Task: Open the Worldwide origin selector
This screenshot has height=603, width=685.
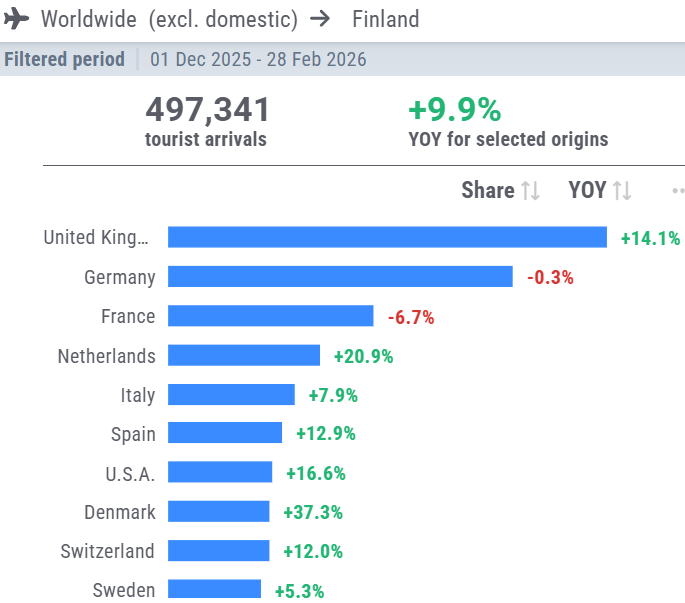Action: pyautogui.click(x=169, y=19)
